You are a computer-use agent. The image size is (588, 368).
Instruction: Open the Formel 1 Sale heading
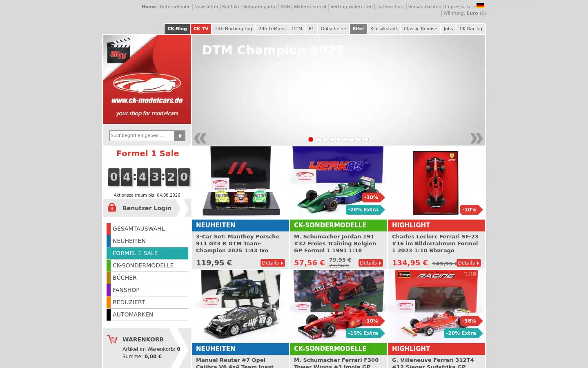pyautogui.click(x=148, y=153)
